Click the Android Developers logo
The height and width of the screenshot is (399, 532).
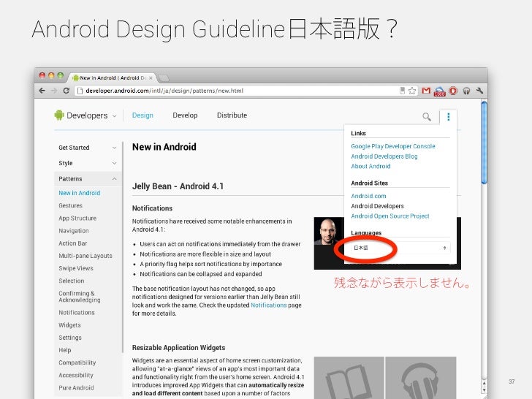(x=80, y=115)
